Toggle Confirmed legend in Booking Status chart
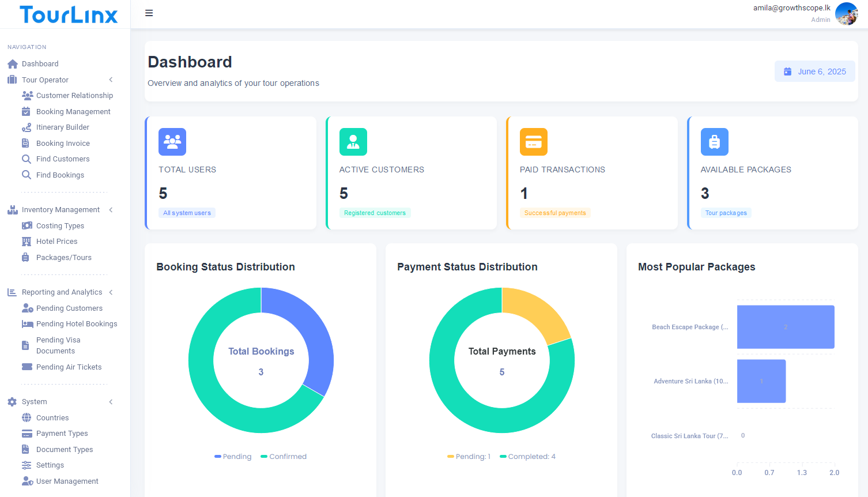Screen dimensions: 868x497 [x=284, y=457]
